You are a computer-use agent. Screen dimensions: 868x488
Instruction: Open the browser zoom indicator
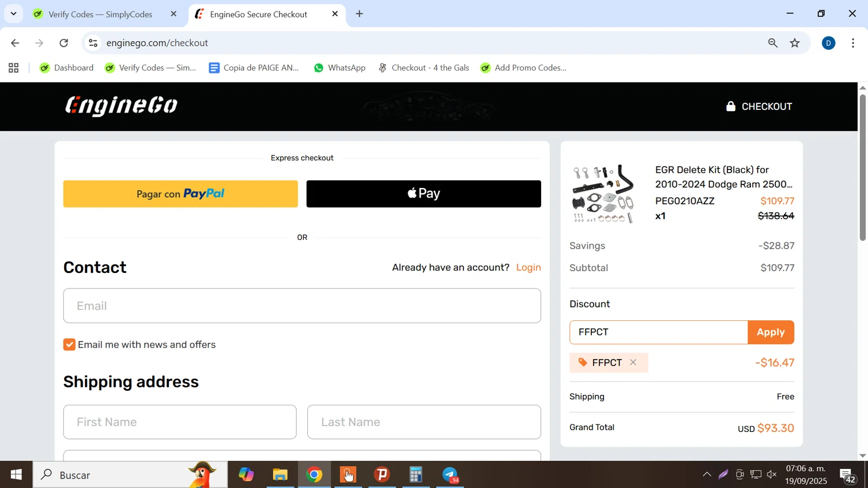click(x=773, y=43)
